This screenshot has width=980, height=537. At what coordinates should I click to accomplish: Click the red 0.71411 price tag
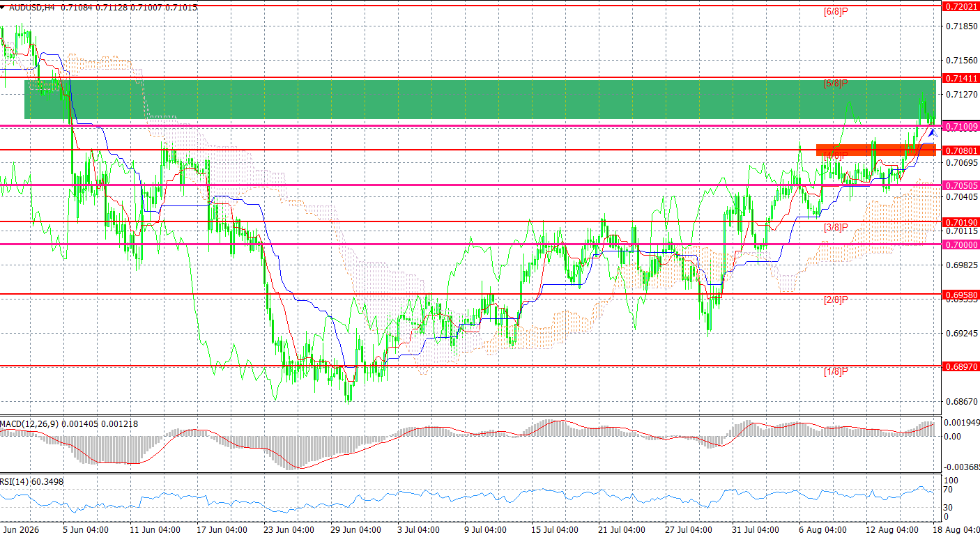point(960,77)
